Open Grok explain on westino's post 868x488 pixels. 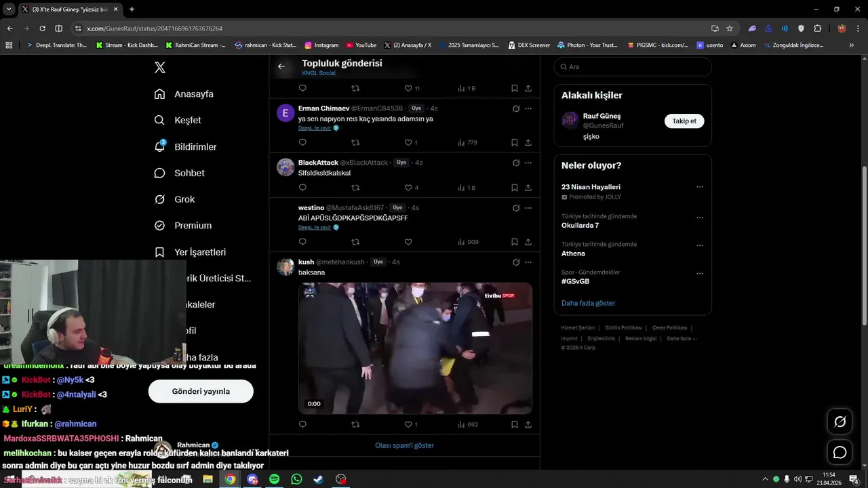point(515,208)
